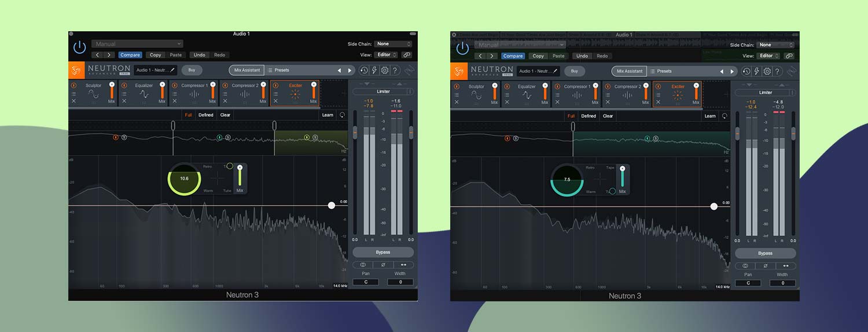This screenshot has height=332, width=868.
Task: Select Full exciter view in left window
Action: pos(189,115)
